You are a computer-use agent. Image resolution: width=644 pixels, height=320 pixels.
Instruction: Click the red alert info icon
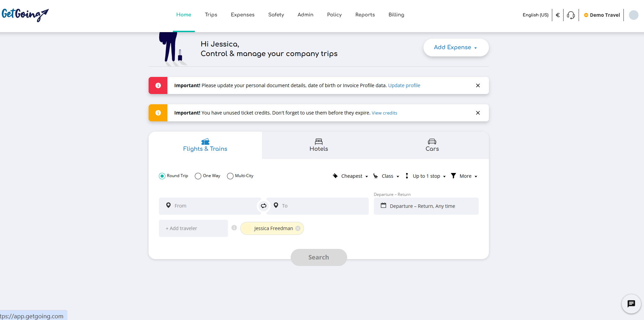158,85
